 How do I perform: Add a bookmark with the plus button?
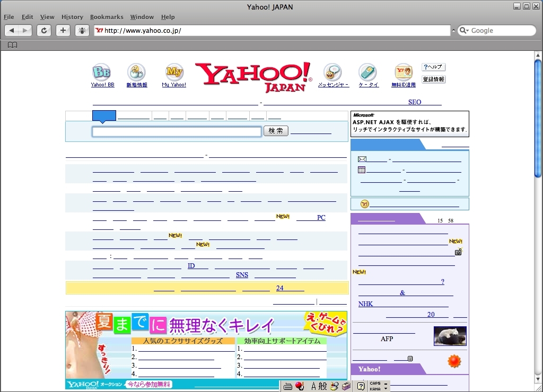[x=63, y=30]
